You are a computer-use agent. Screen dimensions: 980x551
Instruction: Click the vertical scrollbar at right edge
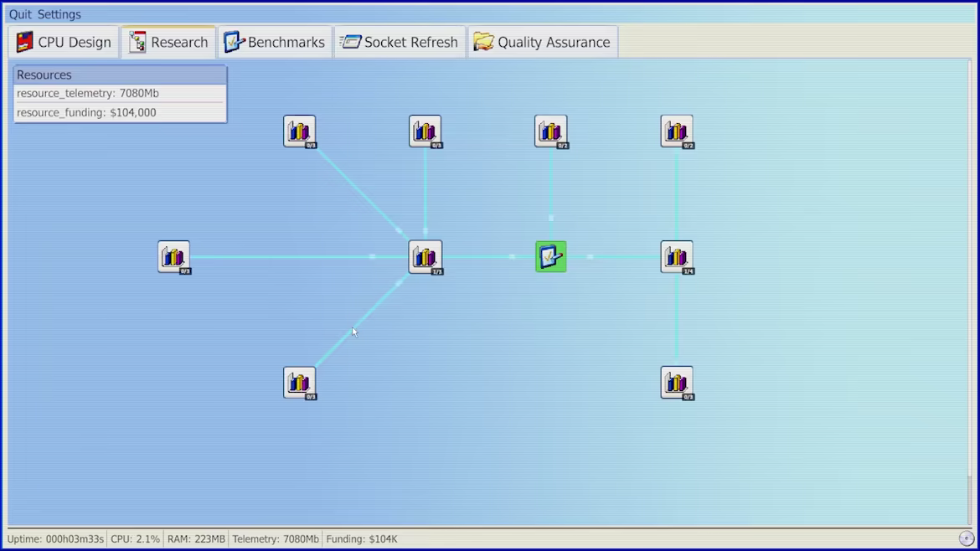click(970, 294)
